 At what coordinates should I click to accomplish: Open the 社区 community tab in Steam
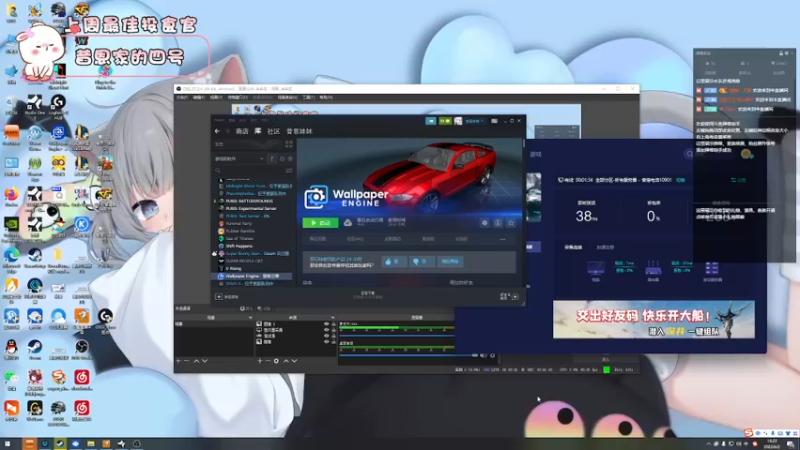[x=273, y=131]
